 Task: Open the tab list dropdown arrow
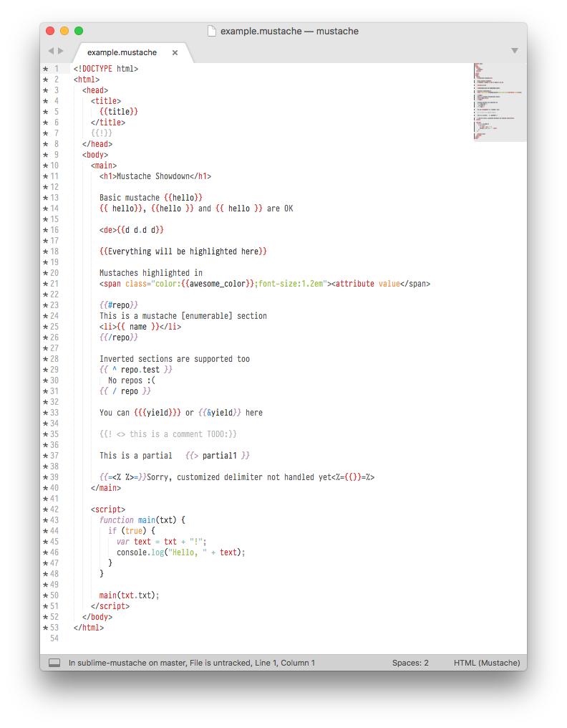[515, 51]
